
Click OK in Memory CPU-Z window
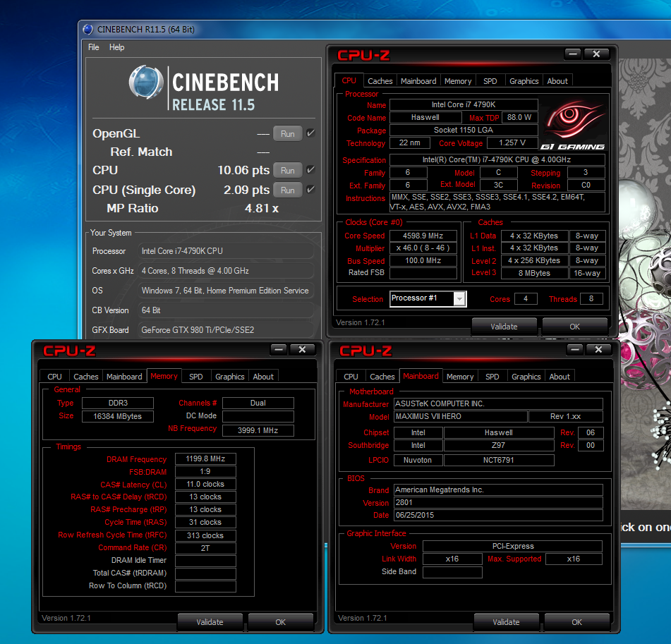tap(280, 621)
